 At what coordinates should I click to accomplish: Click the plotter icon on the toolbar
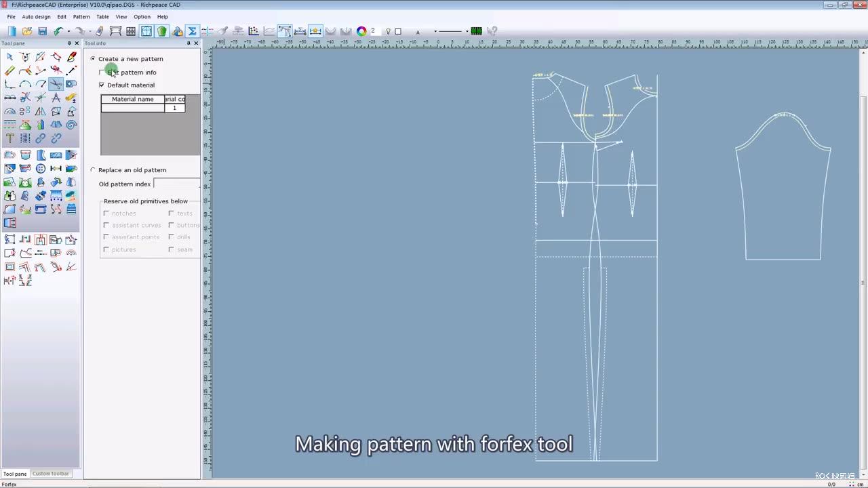tap(115, 31)
